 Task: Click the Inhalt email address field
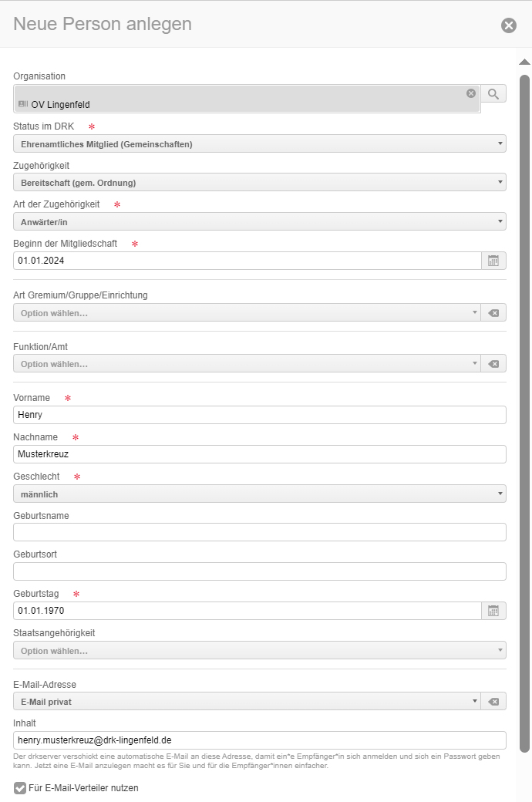tap(259, 740)
